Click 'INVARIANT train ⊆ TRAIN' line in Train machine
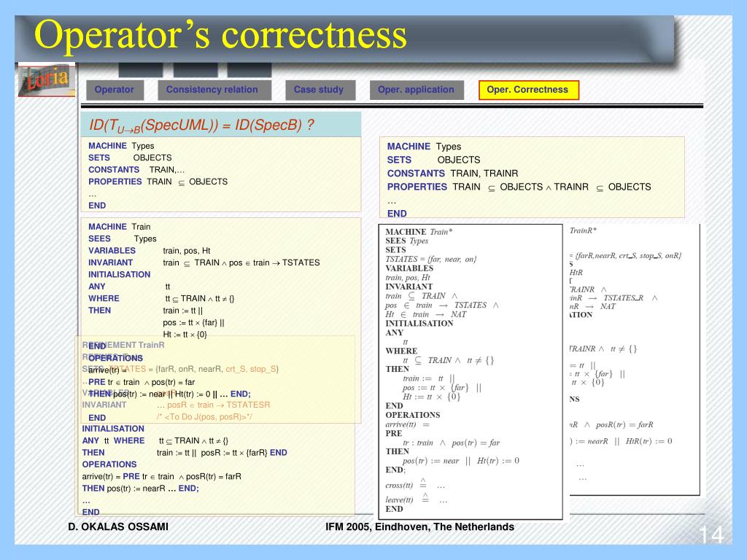 204,262
